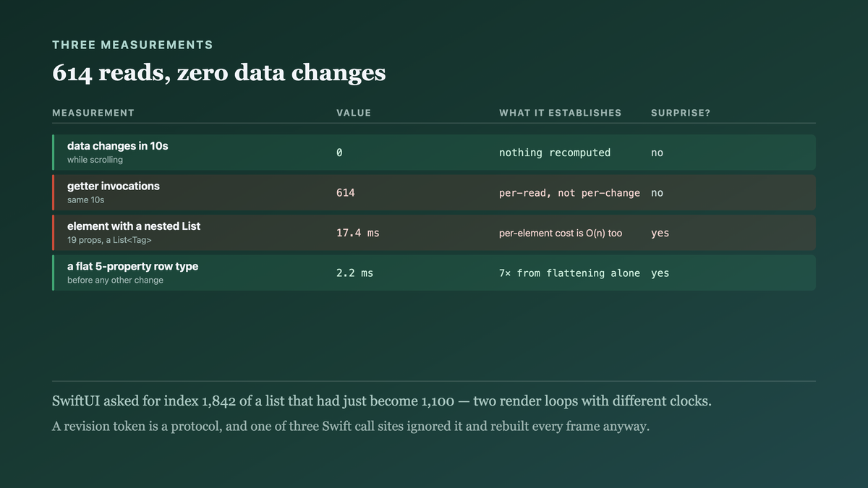This screenshot has height=488, width=868.
Task: Click the 'before any other change' subtitle
Action: click(x=115, y=280)
